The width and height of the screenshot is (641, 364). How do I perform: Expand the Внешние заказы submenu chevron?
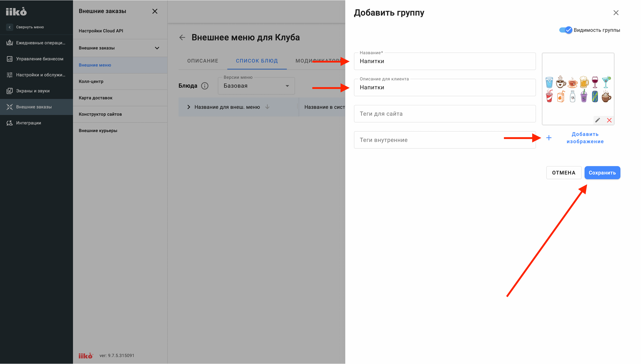click(x=157, y=48)
